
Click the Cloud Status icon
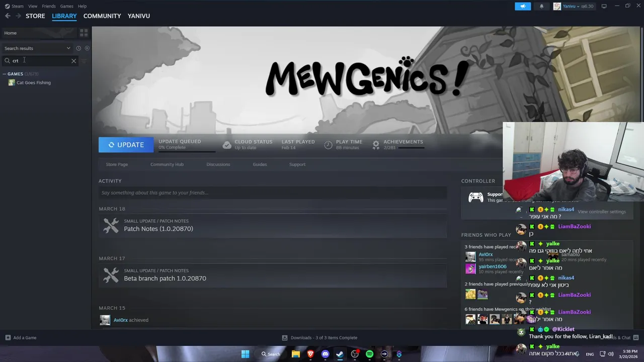[227, 145]
